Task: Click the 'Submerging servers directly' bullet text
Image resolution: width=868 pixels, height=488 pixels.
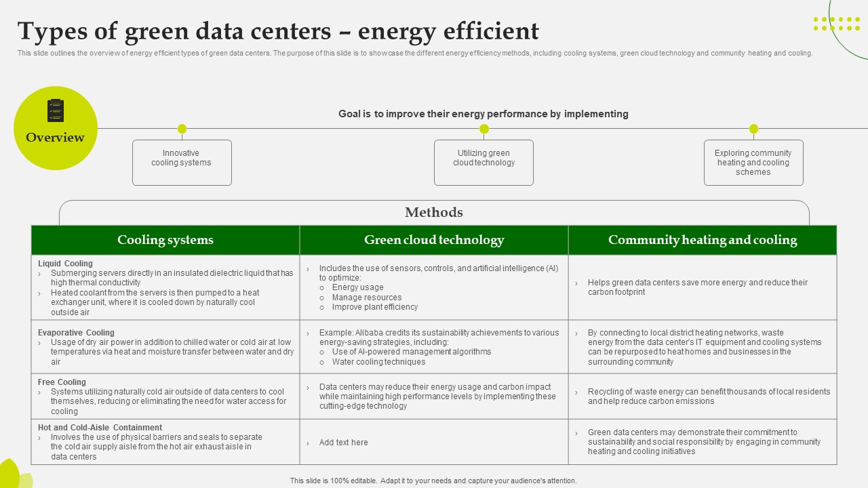Action: click(172, 278)
